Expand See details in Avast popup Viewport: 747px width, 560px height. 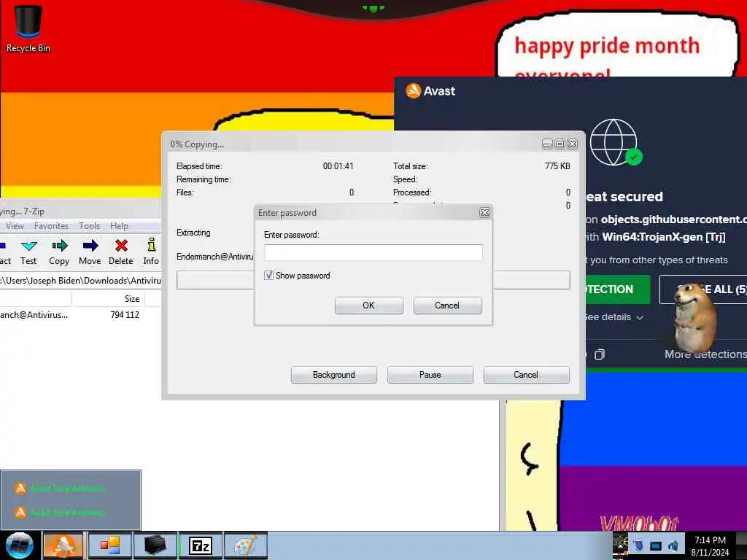click(x=614, y=317)
